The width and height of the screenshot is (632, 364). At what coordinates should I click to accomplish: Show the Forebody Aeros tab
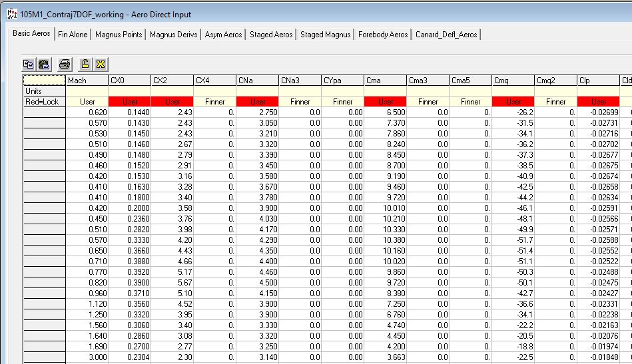pyautogui.click(x=383, y=35)
